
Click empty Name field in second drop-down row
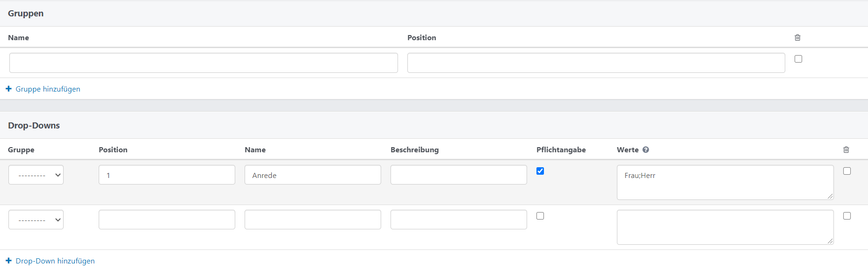point(313,220)
